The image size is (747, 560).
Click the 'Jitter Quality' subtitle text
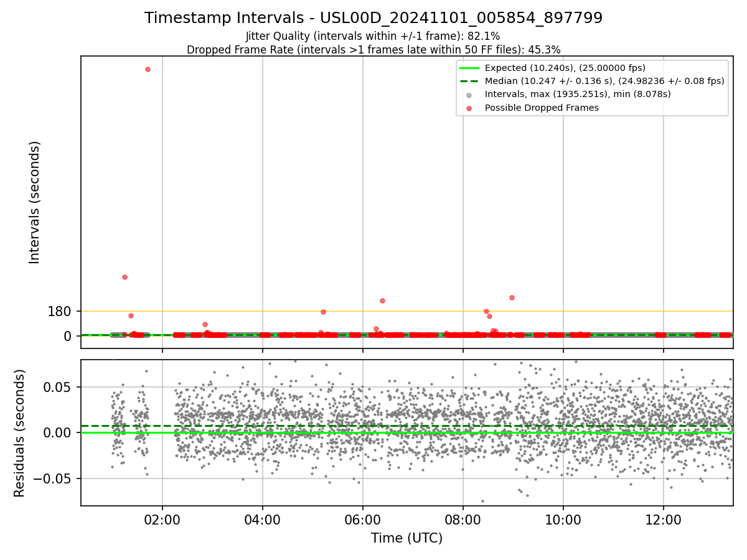tap(373, 37)
